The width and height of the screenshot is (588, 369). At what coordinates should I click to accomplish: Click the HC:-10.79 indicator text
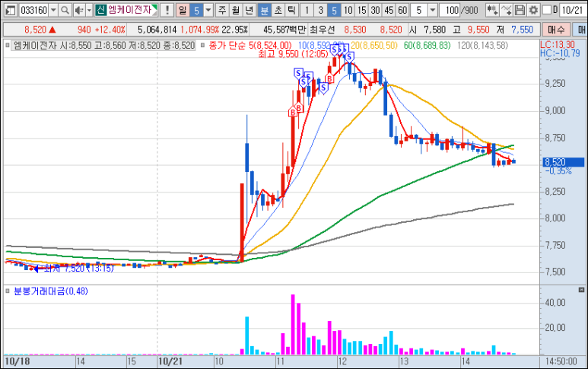pyautogui.click(x=560, y=53)
